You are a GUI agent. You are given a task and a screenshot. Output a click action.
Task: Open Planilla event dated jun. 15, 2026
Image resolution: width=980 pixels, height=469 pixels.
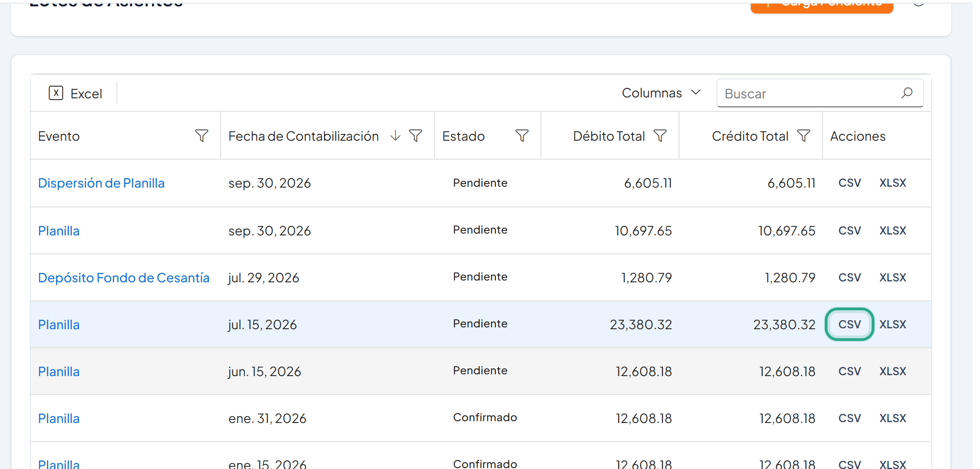tap(59, 372)
